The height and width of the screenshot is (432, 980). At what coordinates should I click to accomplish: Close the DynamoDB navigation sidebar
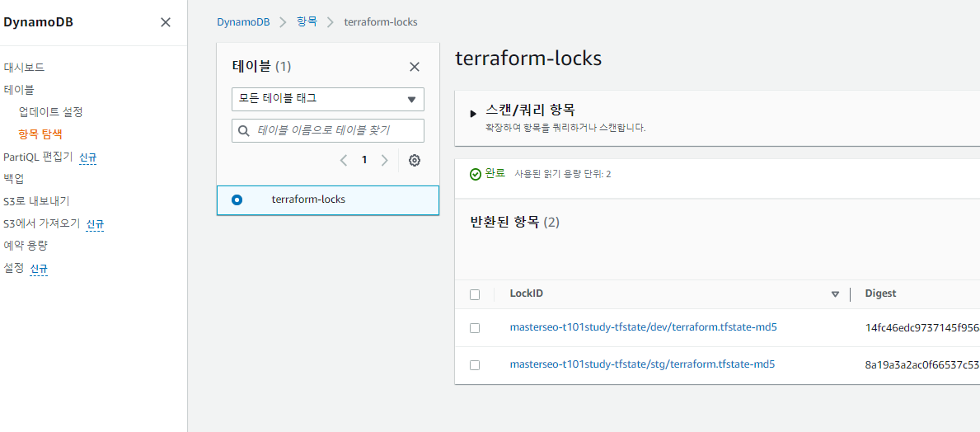[166, 22]
